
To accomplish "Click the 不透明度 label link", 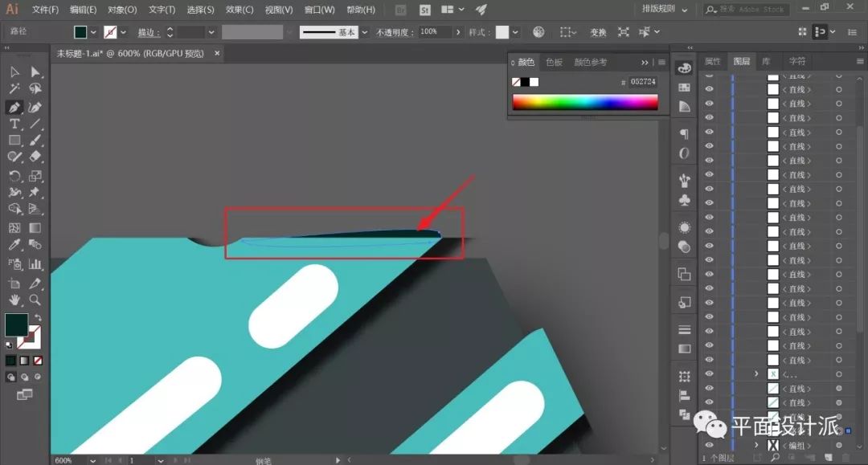I will pyautogui.click(x=394, y=32).
